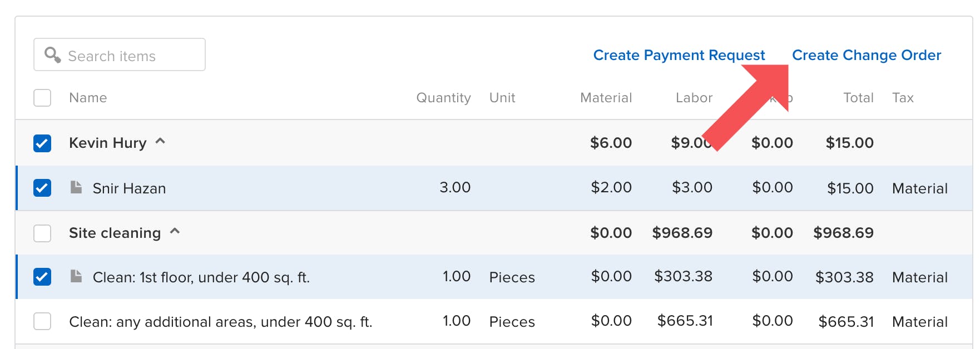The image size is (980, 349).
Task: Uncheck the Kevin Hury checkbox
Action: 42,143
